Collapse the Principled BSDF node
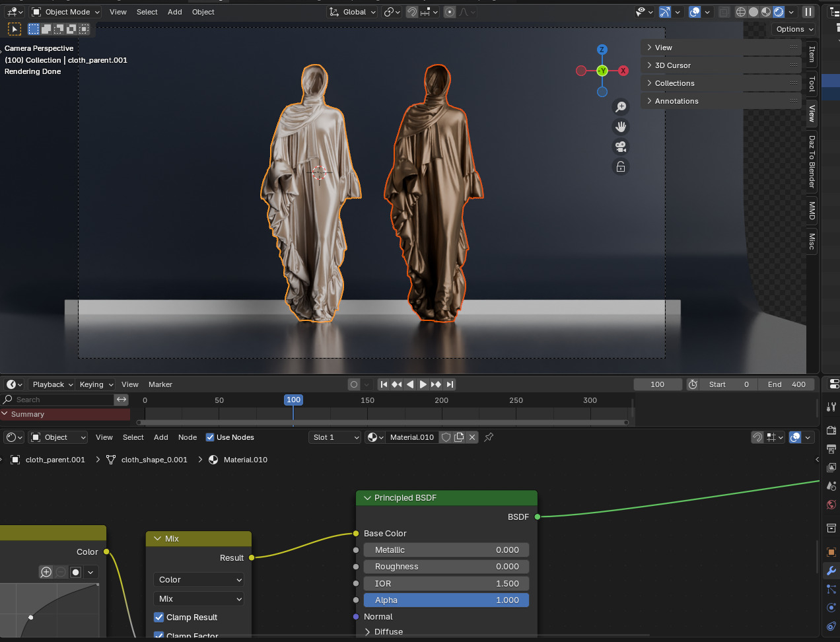This screenshot has height=642, width=840. 367,498
